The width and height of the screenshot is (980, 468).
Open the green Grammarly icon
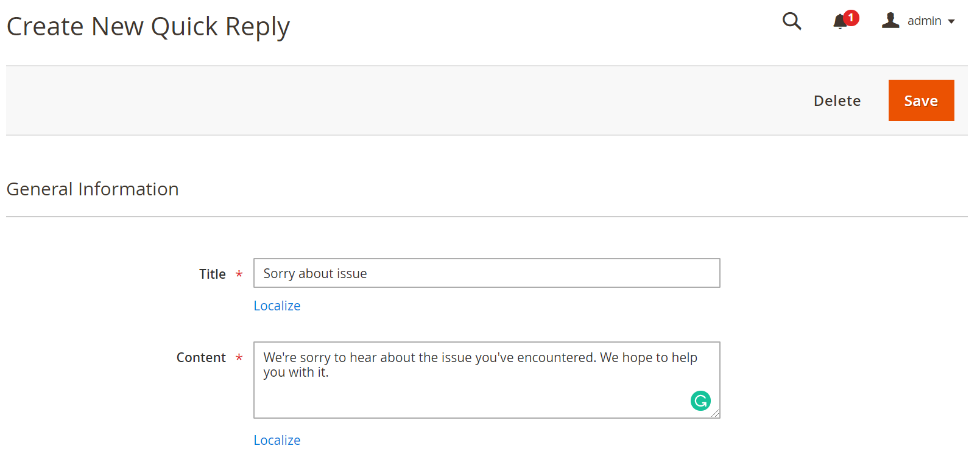point(700,400)
